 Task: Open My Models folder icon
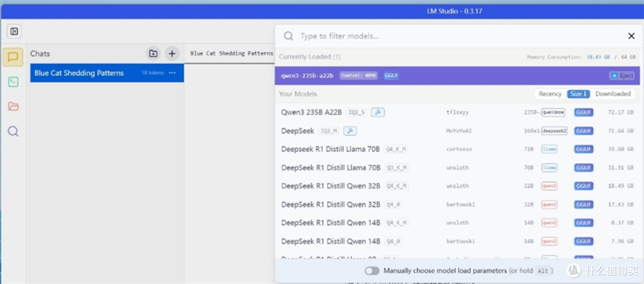click(13, 107)
